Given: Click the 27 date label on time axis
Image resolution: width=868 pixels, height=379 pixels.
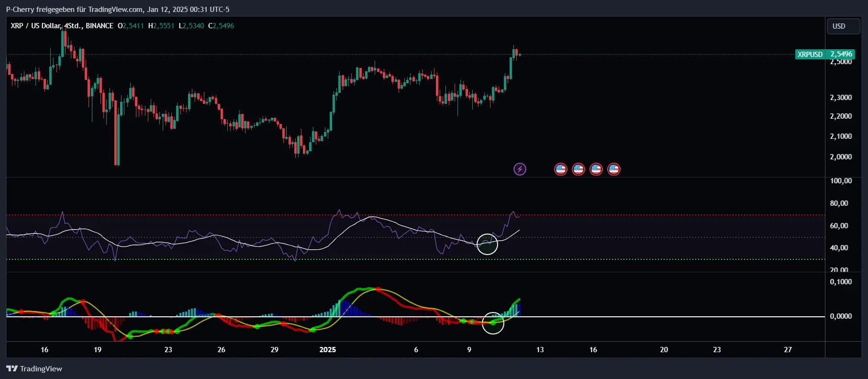Looking at the screenshot, I should (788, 350).
